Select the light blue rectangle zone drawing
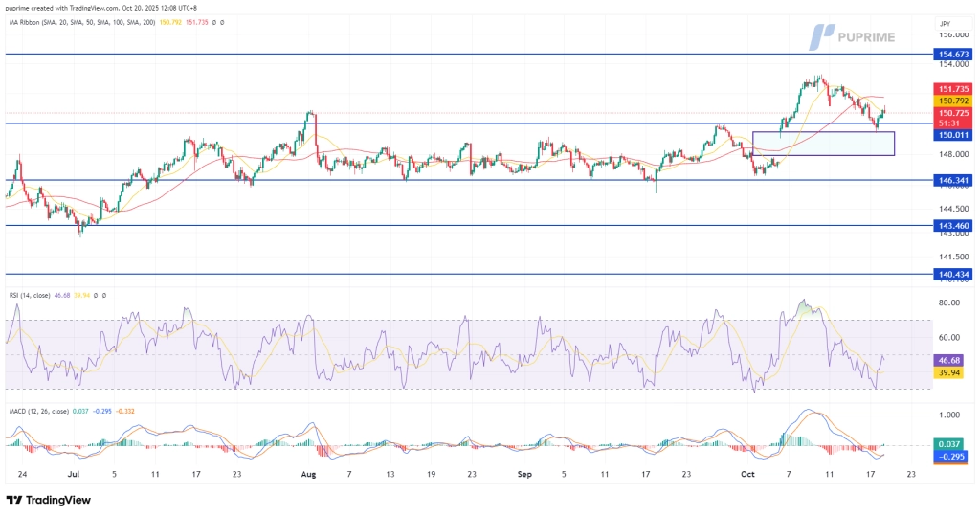Screen dimensions: 980x516 (x=823, y=144)
